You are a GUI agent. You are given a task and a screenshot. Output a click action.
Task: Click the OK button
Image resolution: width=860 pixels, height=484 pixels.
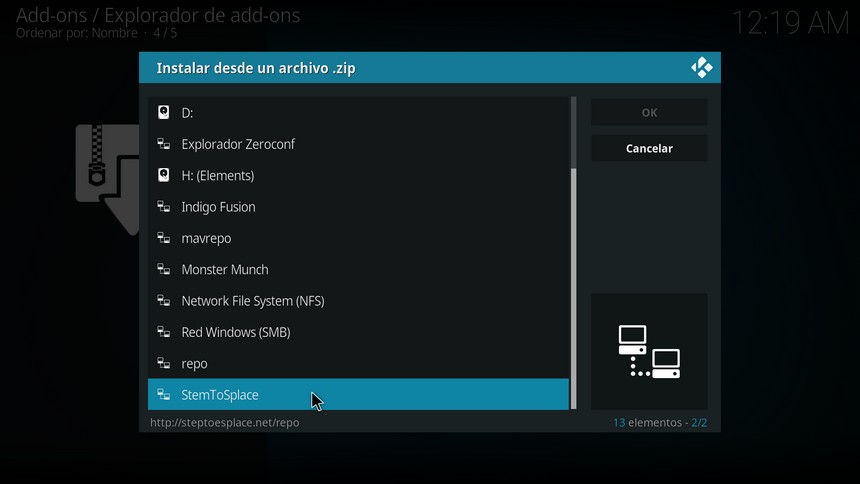point(649,112)
